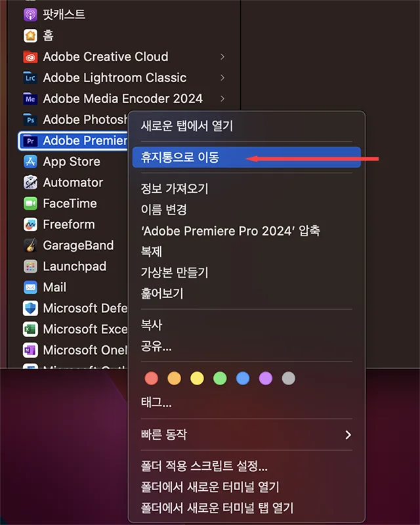Select the Automator name text
The width and height of the screenshot is (420, 525).
(x=73, y=182)
